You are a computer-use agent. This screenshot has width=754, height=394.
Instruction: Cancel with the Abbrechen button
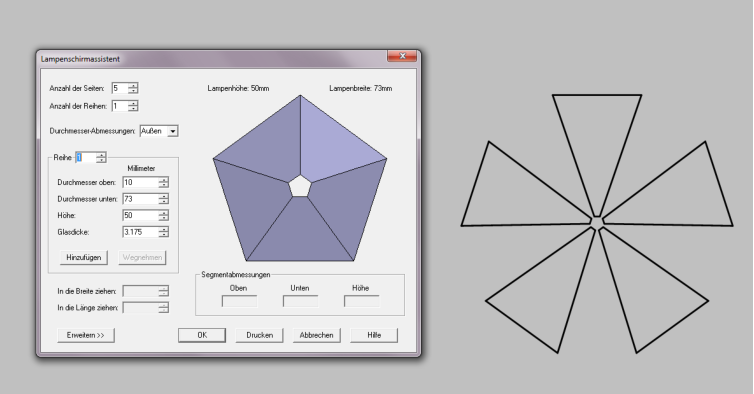point(316,335)
